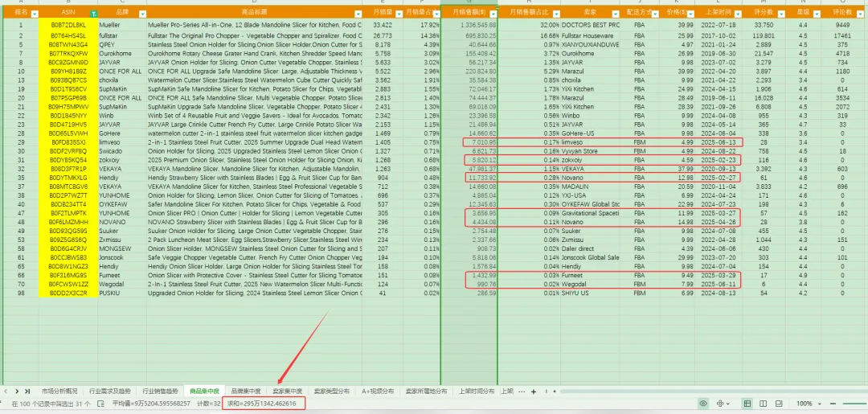This screenshot has width=868, height=414.
Task: Select sales cell 1,336,545.88
Action: click(x=470, y=25)
